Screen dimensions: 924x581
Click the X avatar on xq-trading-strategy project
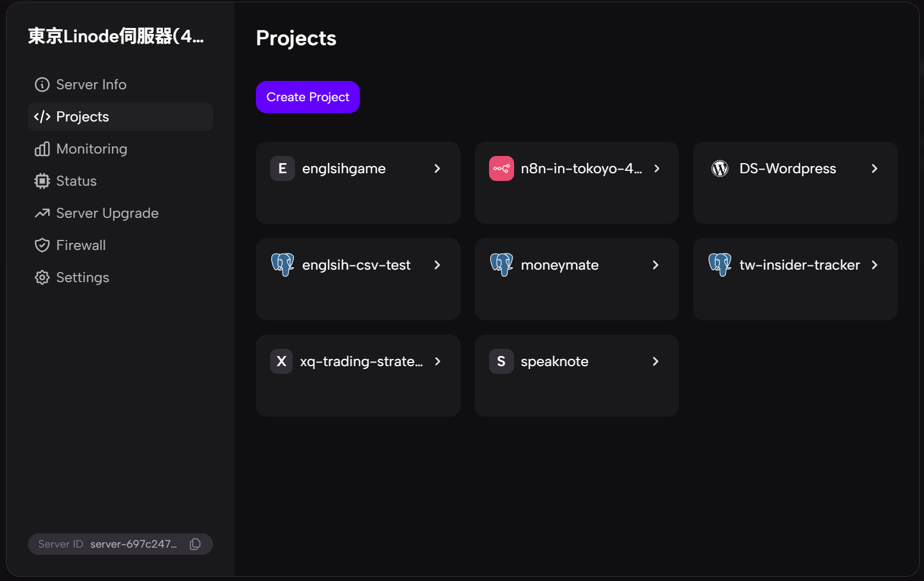[x=281, y=361]
